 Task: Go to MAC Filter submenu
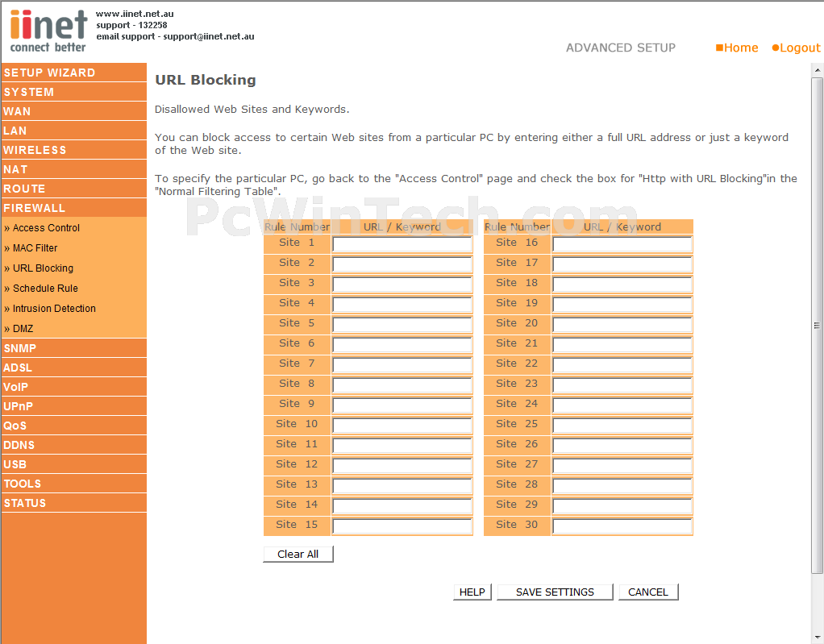[35, 248]
